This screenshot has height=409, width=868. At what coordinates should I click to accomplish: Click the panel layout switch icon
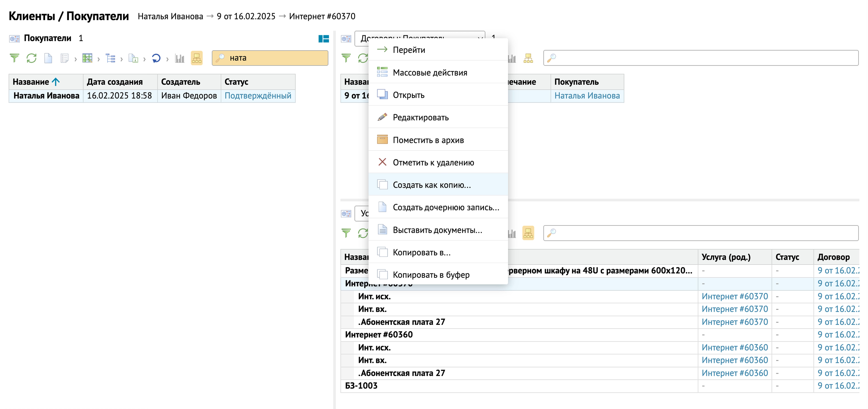[x=323, y=39]
